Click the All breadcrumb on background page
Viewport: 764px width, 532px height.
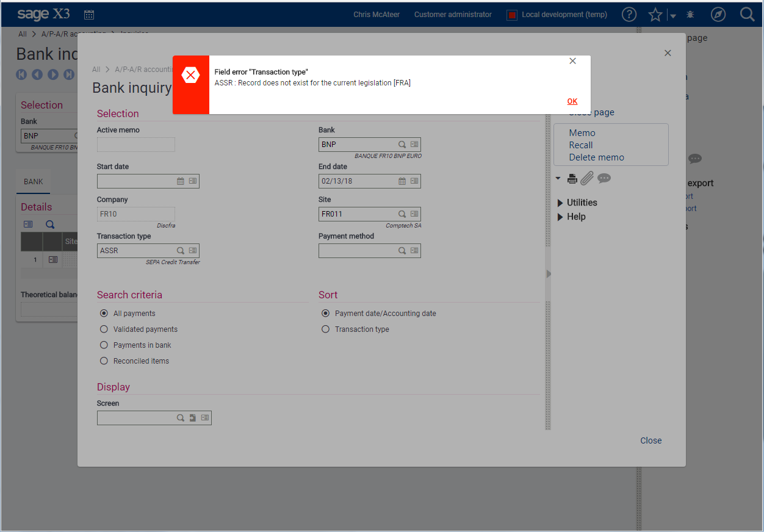point(23,34)
